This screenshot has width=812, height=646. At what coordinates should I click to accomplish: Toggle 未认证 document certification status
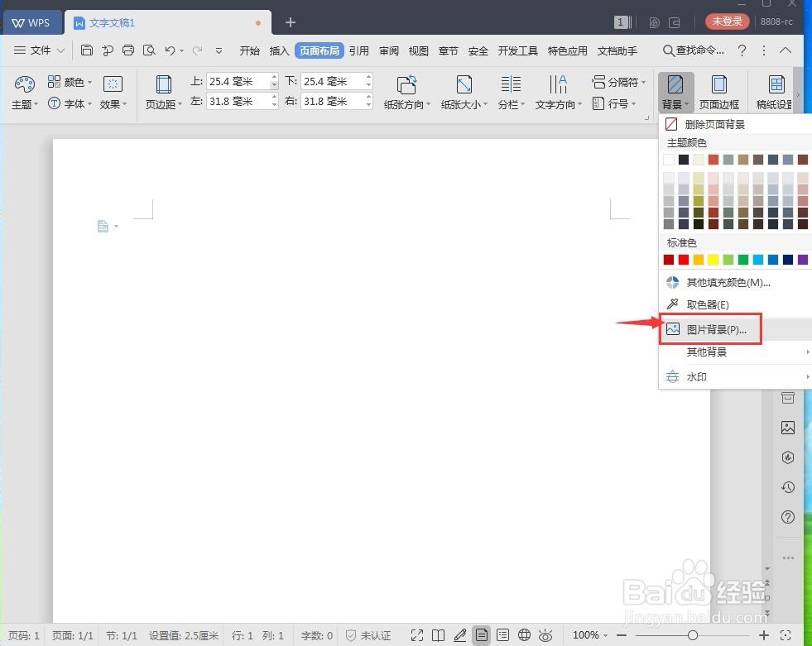(x=368, y=635)
